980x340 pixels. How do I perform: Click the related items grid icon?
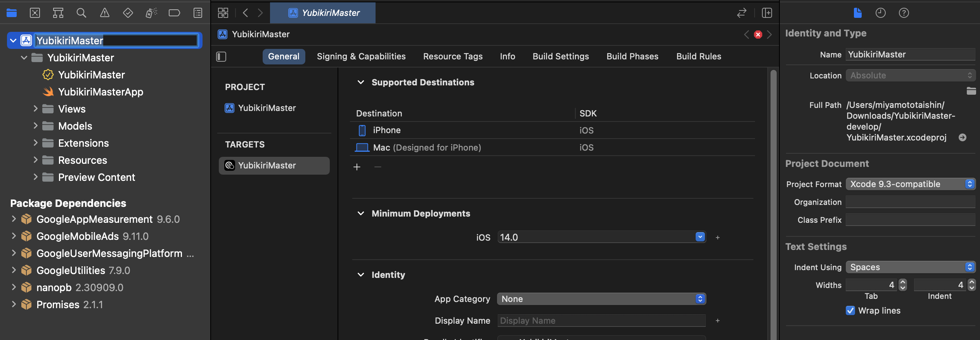(x=223, y=13)
